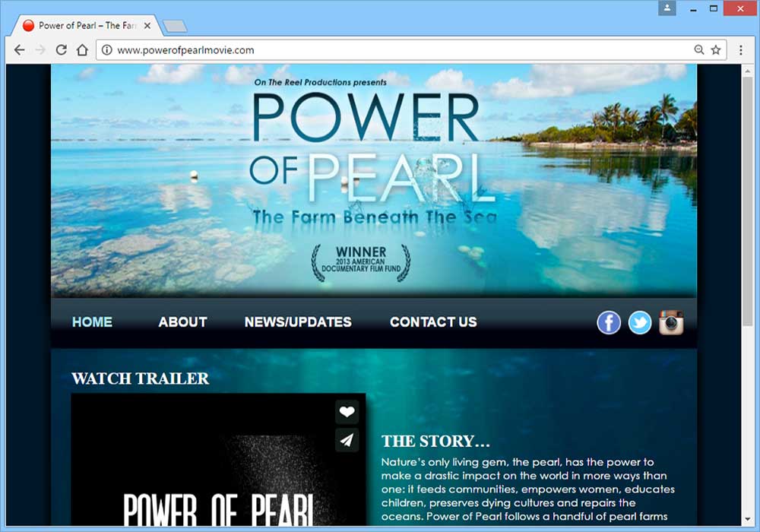Image resolution: width=760 pixels, height=532 pixels.
Task: Click the zoom magnifier icon in address bar
Action: (x=699, y=50)
